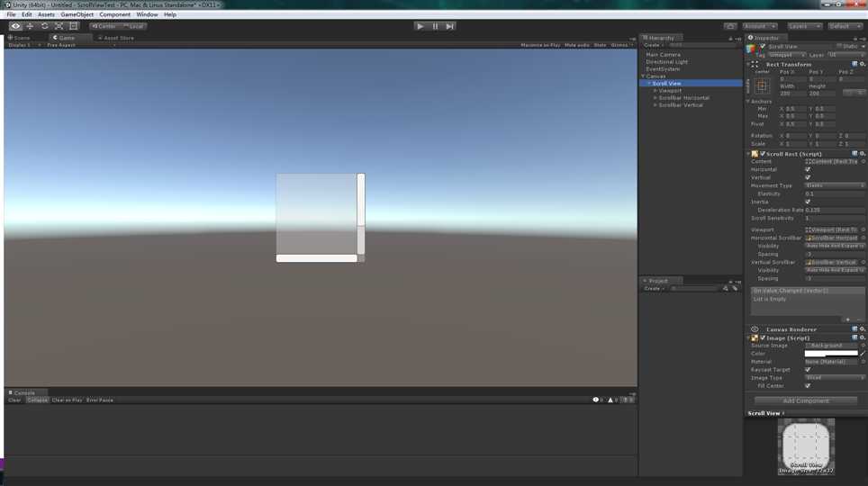This screenshot has width=868, height=486.
Task: Open the Window menu
Action: 147,14
